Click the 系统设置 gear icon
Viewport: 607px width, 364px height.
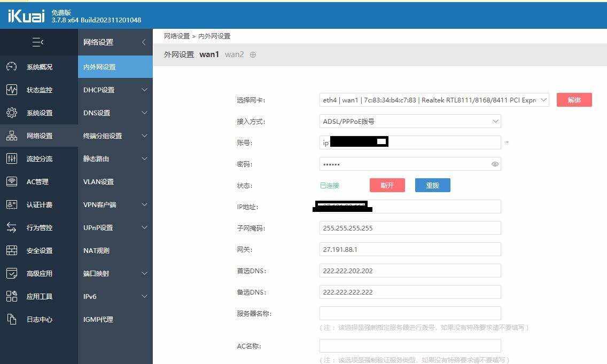tap(12, 113)
